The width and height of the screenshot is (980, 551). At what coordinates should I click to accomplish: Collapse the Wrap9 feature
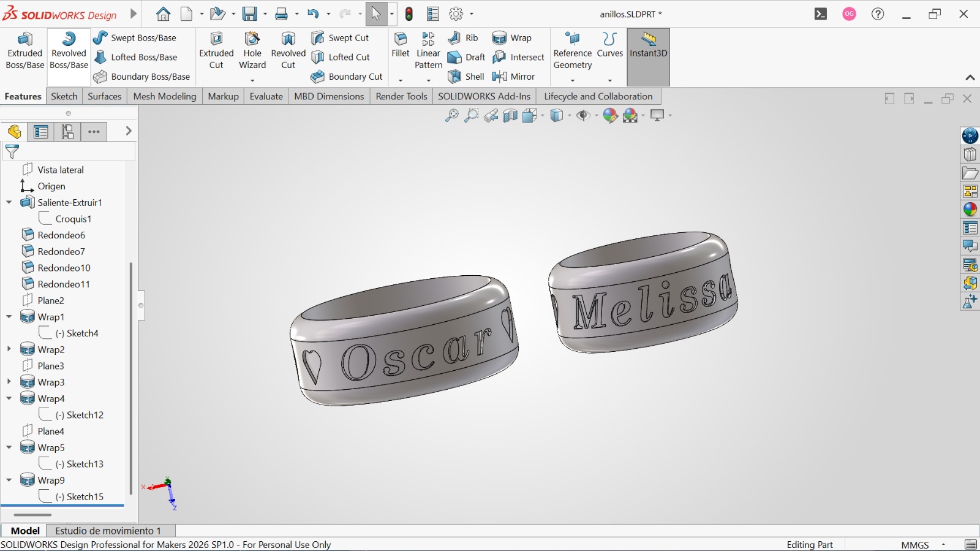(x=9, y=480)
